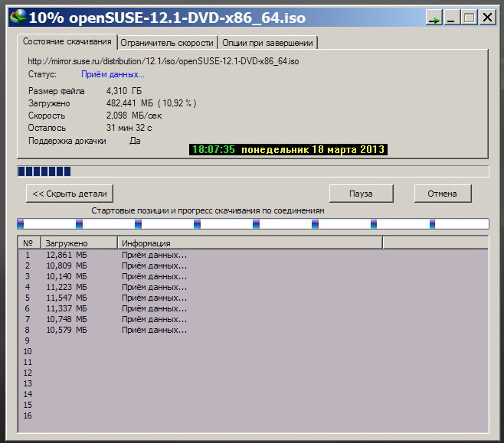504x443 pixels.
Task: Click the status Приём данных... text
Action: tap(113, 74)
